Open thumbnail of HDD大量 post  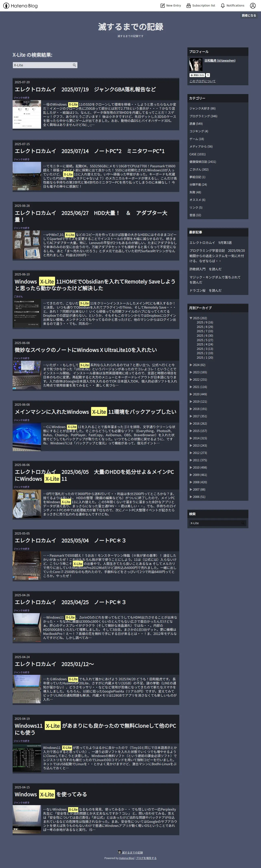point(27,245)
